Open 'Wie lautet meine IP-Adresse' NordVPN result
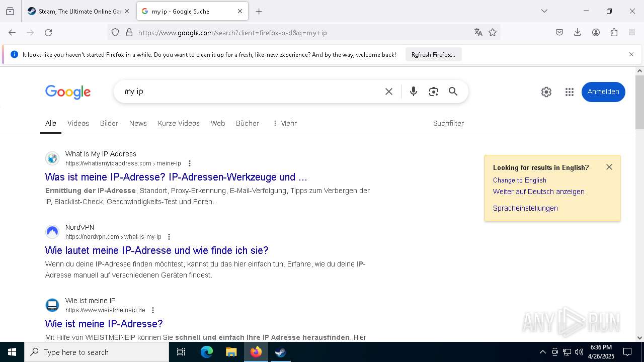 (157, 250)
